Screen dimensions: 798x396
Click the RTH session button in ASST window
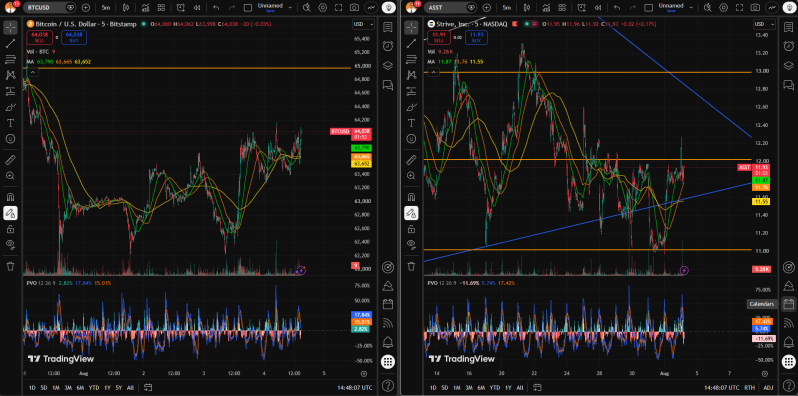point(750,387)
